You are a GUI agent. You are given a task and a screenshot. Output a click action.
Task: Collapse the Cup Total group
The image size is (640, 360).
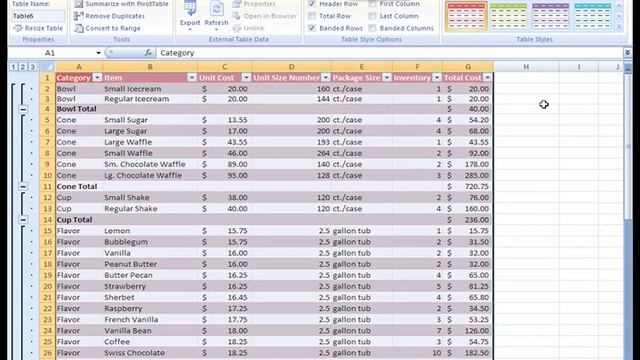point(23,220)
